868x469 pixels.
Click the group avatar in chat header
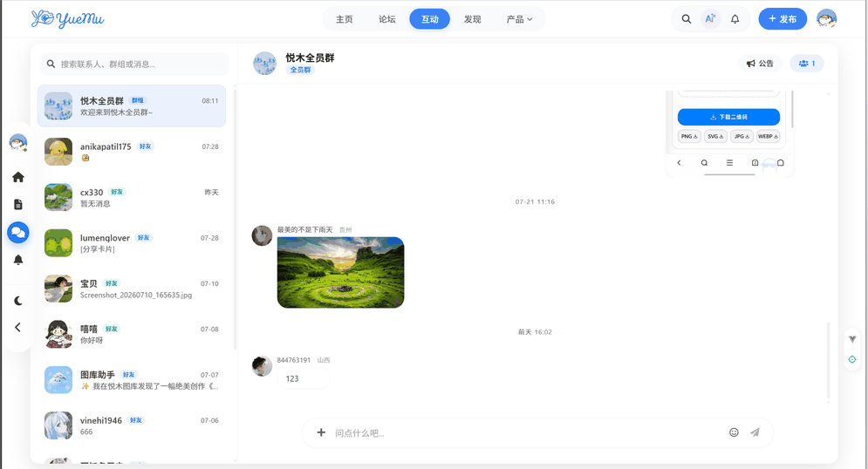click(264, 63)
